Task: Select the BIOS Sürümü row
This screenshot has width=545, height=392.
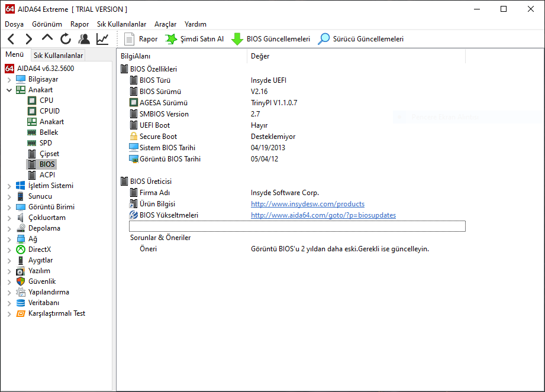Action: [x=297, y=92]
